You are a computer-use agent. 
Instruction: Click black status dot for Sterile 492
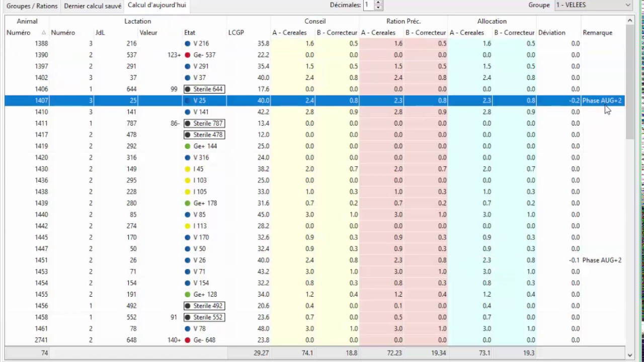coord(188,306)
